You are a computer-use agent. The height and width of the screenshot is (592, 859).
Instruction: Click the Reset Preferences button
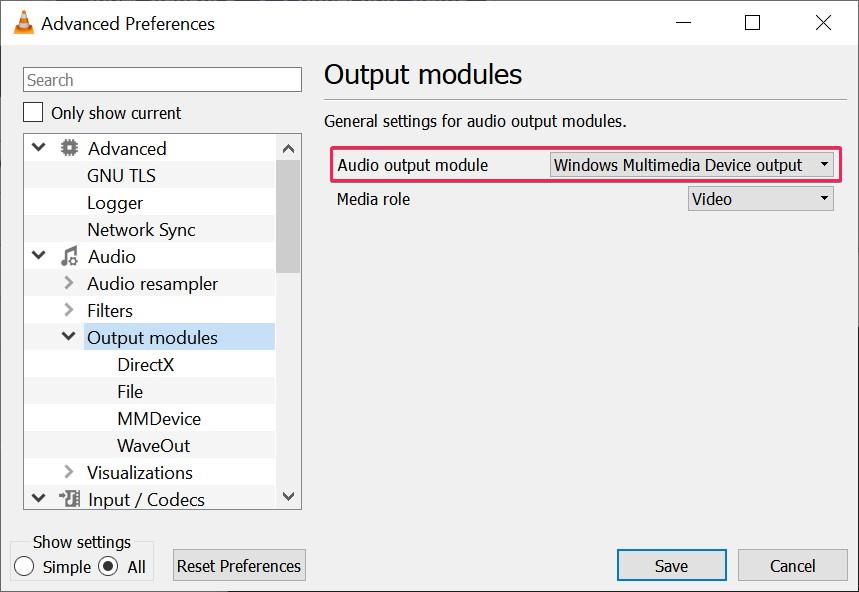[238, 565]
